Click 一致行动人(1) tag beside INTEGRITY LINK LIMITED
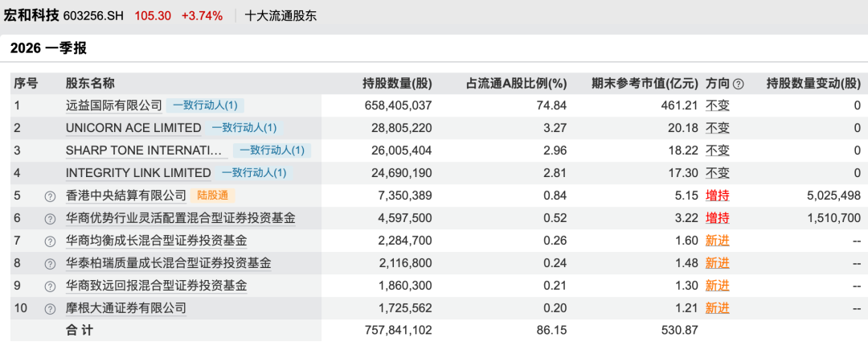The height and width of the screenshot is (342, 868). pos(253,173)
